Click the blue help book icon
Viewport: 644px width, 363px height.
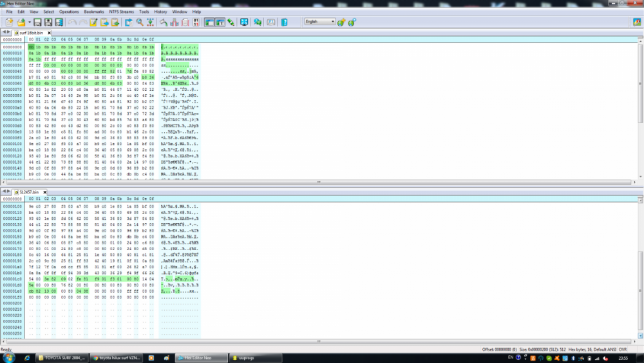click(x=284, y=22)
